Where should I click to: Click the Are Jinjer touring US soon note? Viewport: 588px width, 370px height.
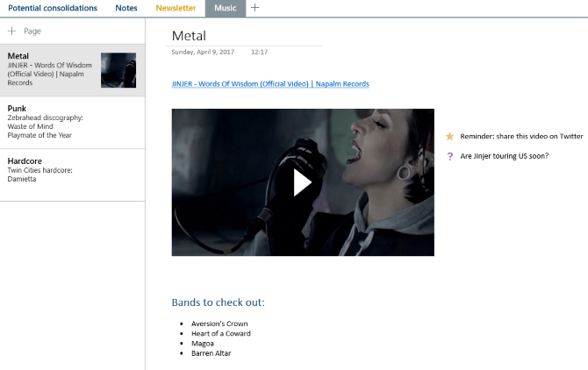(x=505, y=156)
